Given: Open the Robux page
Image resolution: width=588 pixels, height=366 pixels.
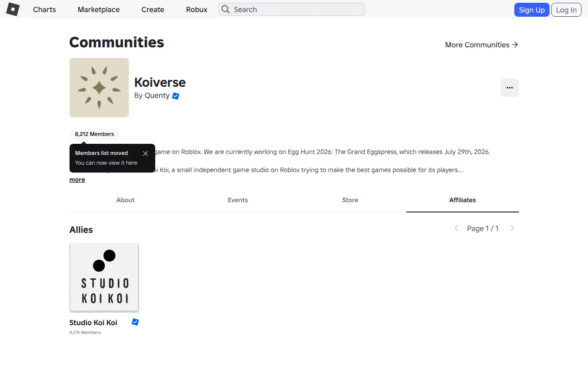Looking at the screenshot, I should pos(196,9).
